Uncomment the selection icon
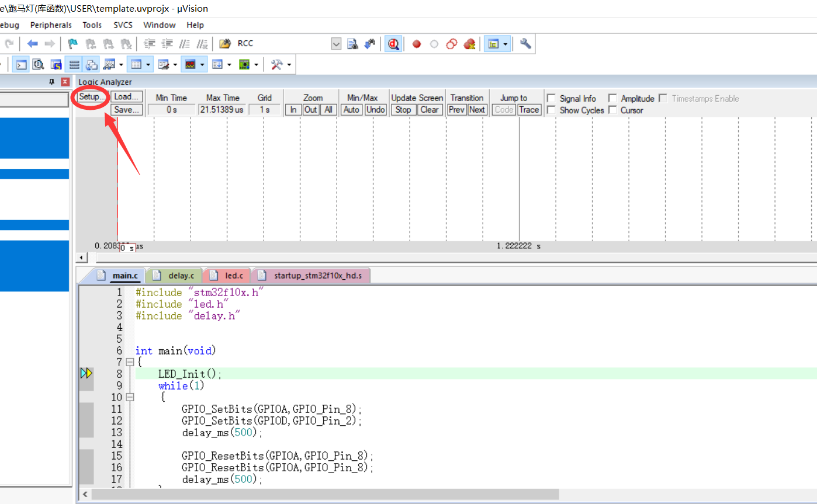817x504 pixels. [202, 44]
